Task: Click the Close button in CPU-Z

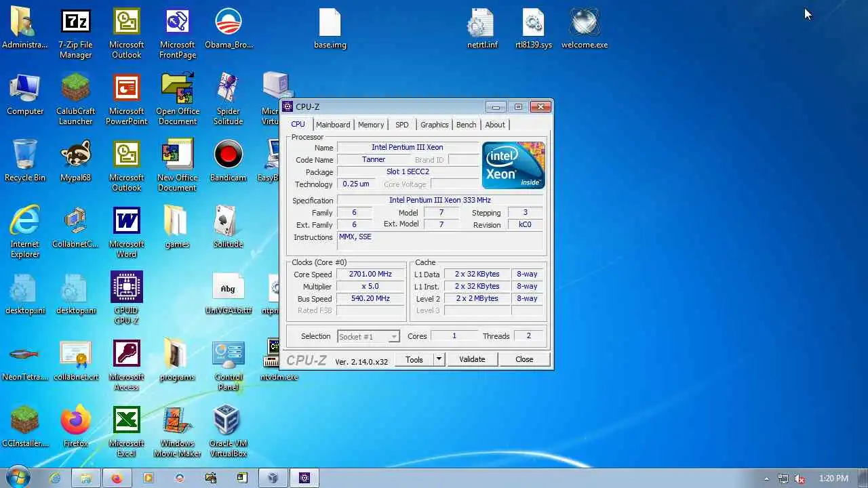Action: pos(524,360)
